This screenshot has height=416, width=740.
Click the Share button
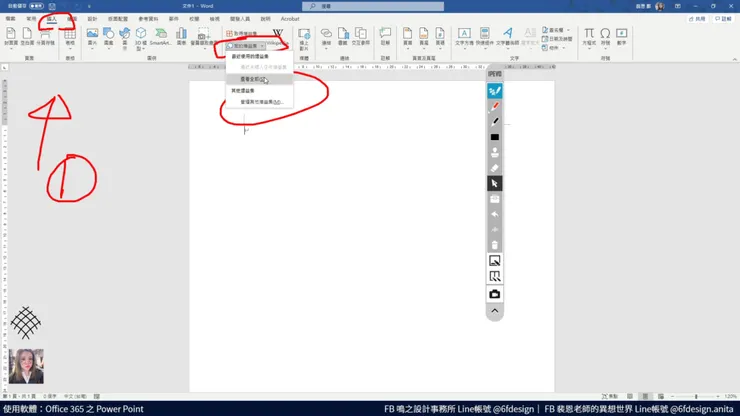pos(697,19)
